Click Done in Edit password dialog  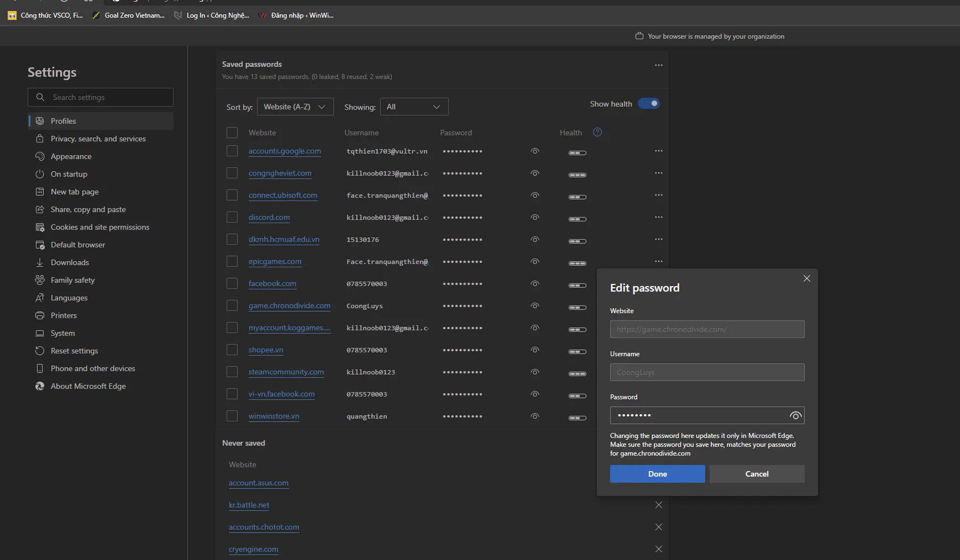658,474
